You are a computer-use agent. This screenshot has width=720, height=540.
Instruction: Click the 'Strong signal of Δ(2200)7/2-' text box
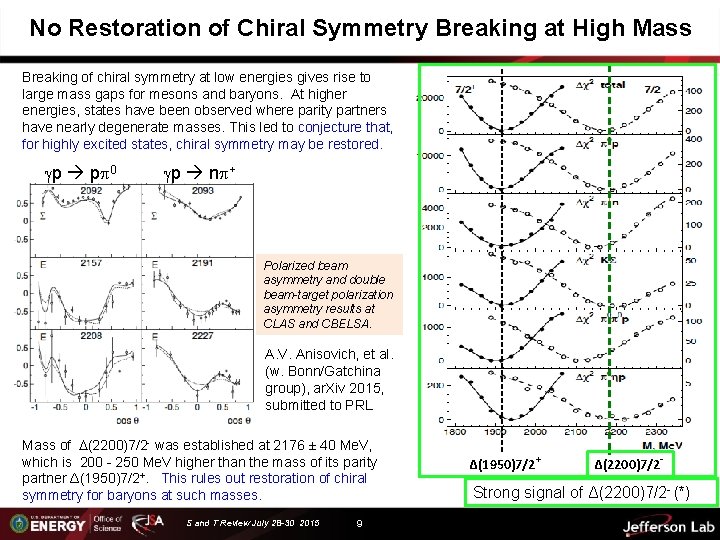[x=591, y=492]
